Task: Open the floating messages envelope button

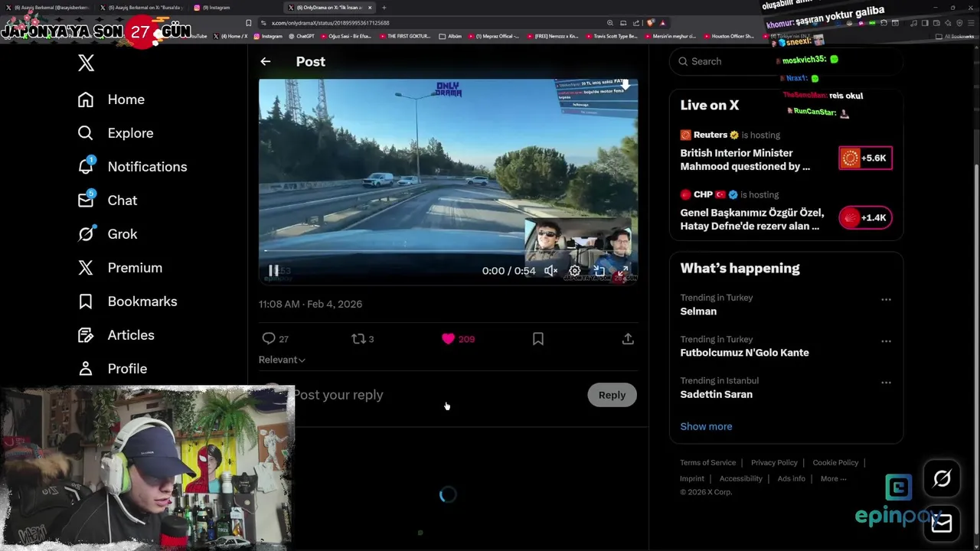Action: (x=942, y=523)
